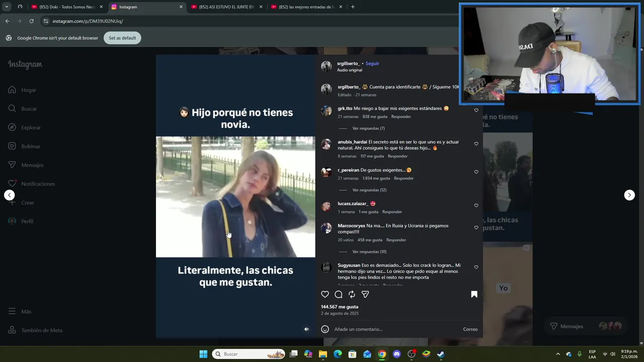Open Mensajes in Instagram sidebar
The width and height of the screenshot is (644, 362).
point(26,165)
